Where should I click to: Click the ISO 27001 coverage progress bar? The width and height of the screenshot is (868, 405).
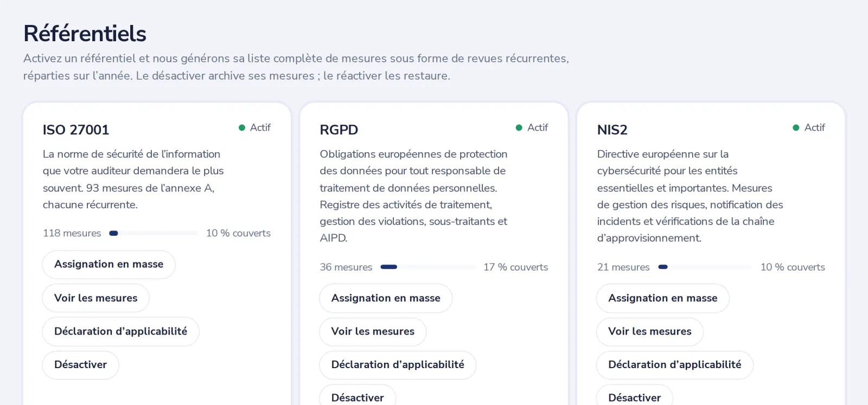click(x=154, y=233)
